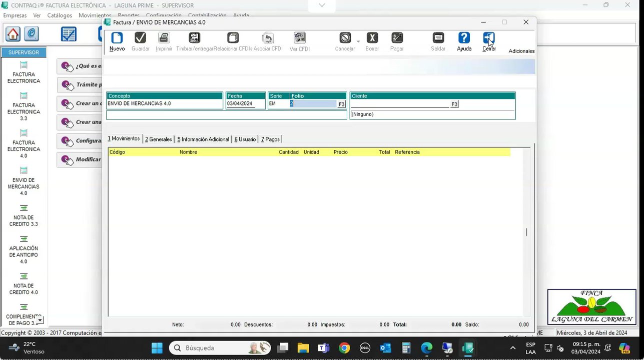Click the Cancelar toolbar icon
Screen dimensions: 644x360
[345, 38]
